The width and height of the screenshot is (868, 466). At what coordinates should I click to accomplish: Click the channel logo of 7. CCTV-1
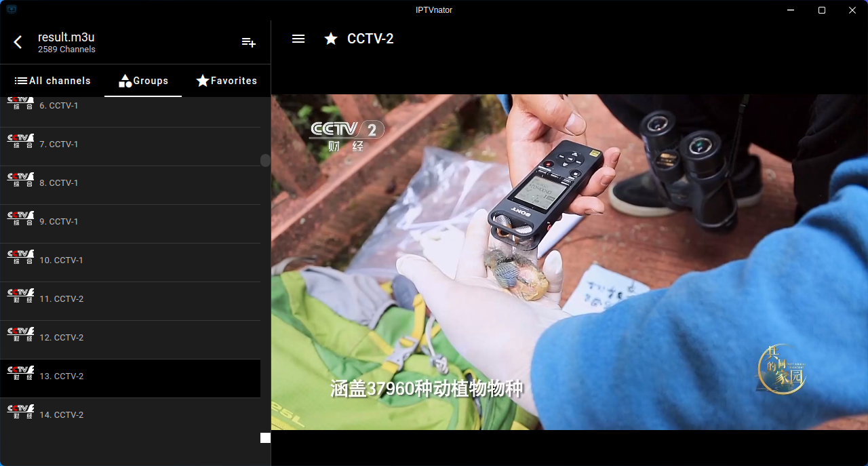[x=20, y=141]
